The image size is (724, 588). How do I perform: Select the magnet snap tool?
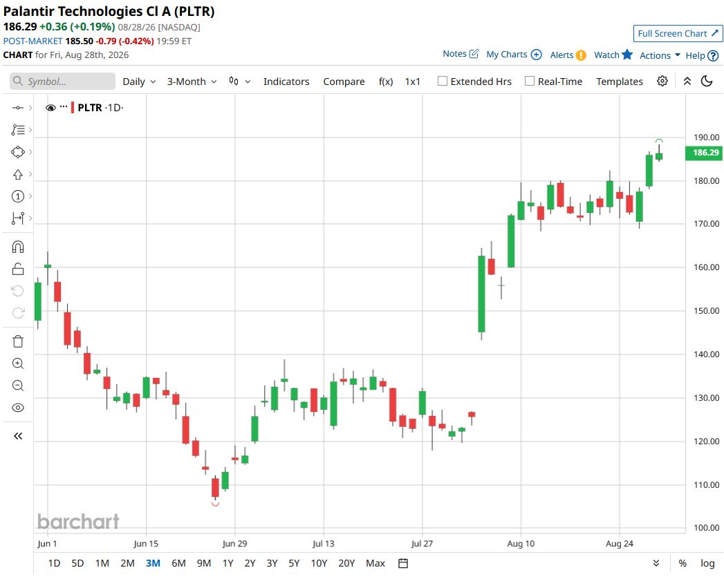[x=17, y=247]
